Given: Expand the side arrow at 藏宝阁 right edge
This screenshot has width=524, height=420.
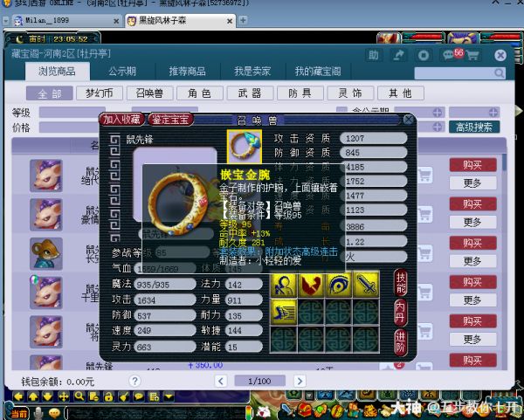Looking at the screenshot, I should [x=518, y=111].
